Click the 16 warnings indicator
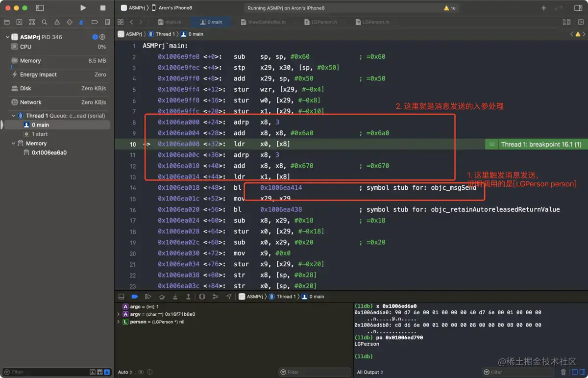Image resolution: width=588 pixels, height=378 pixels. point(450,8)
